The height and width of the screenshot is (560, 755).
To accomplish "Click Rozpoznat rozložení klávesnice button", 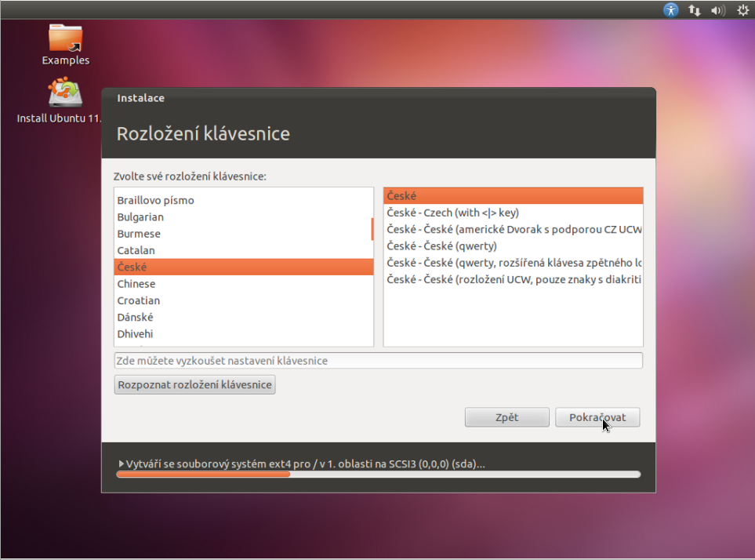I will coord(194,385).
